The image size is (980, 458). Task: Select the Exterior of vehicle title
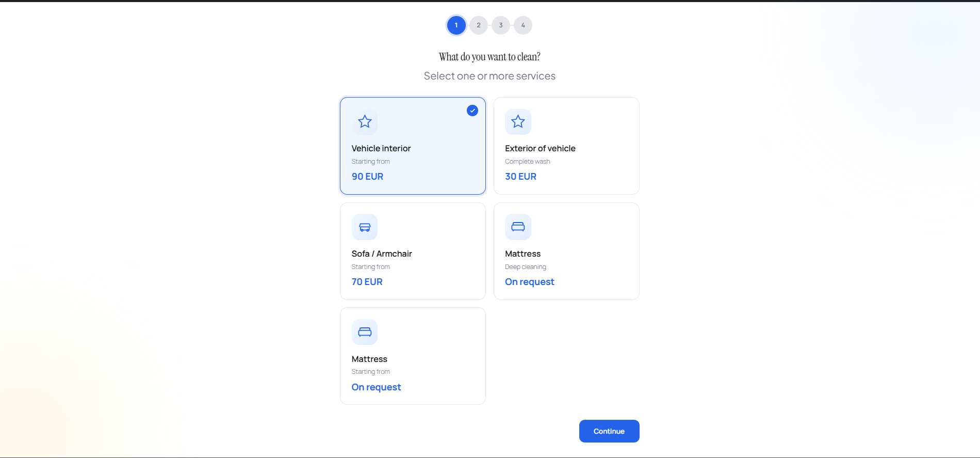click(x=540, y=149)
